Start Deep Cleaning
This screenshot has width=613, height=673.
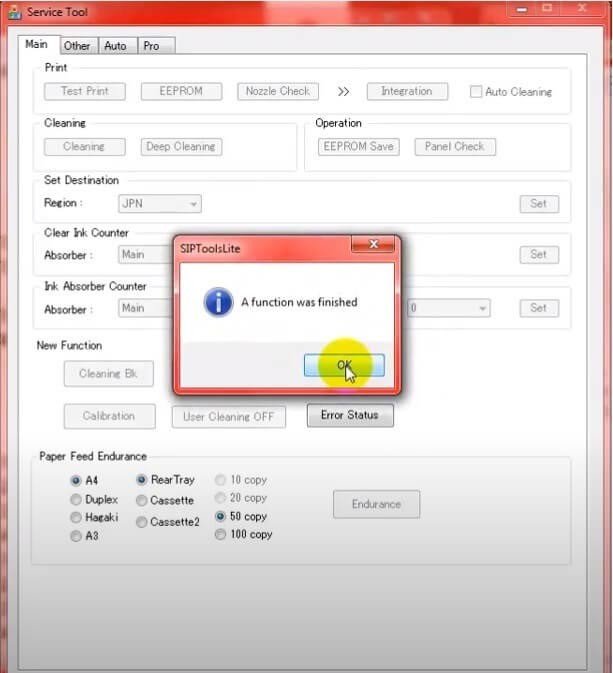pos(182,147)
